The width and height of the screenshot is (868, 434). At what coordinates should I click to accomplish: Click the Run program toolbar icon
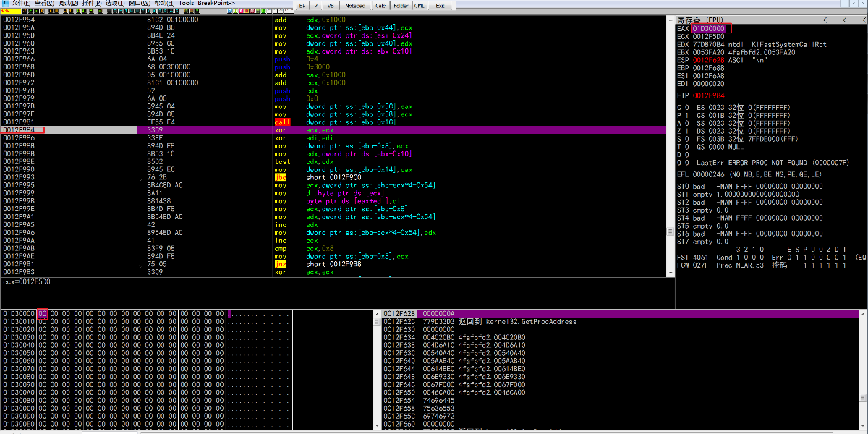tap(51, 11)
